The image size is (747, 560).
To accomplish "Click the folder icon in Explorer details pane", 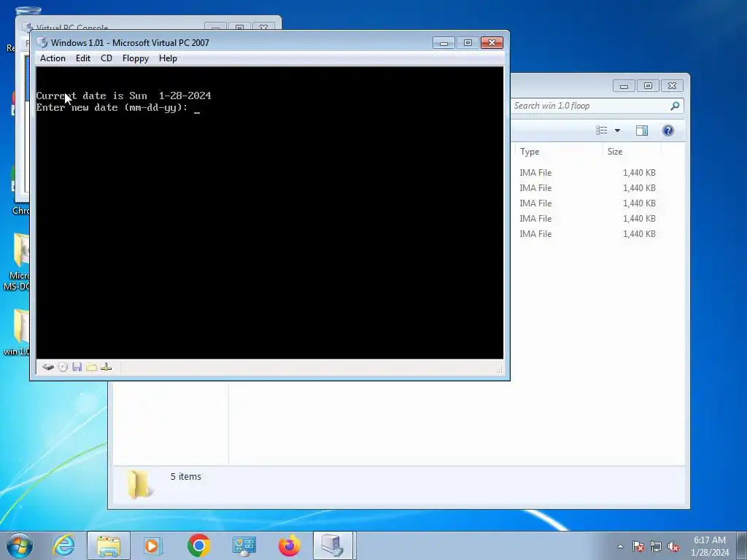I will point(139,485).
